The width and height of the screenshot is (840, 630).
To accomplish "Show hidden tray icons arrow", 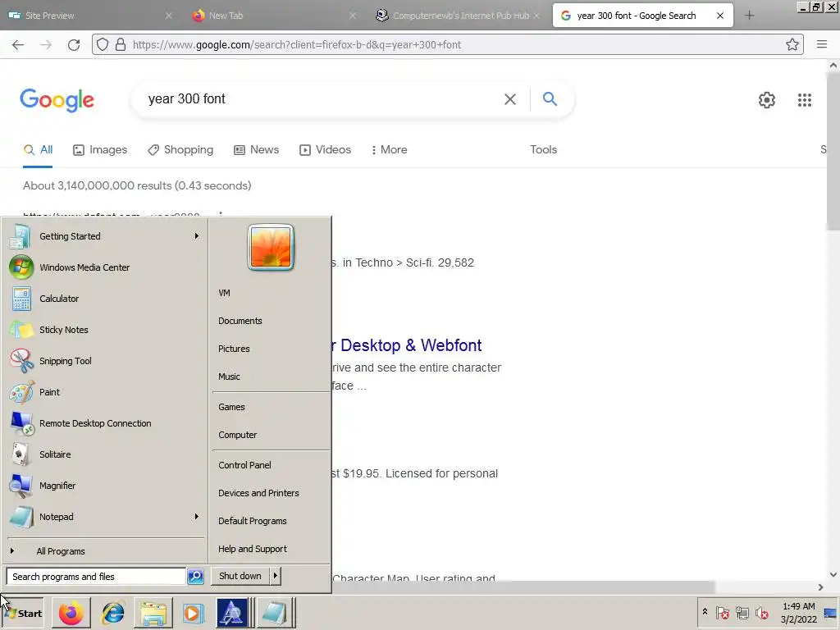I will (x=705, y=612).
